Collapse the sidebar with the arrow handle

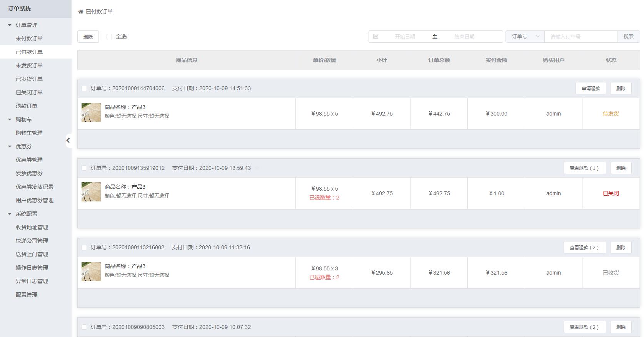(x=68, y=140)
